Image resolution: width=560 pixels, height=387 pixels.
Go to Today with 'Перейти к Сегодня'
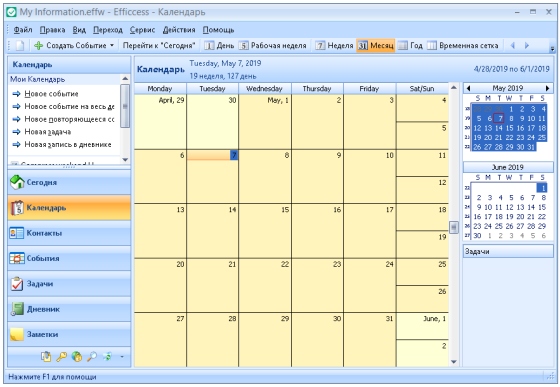tap(159, 46)
